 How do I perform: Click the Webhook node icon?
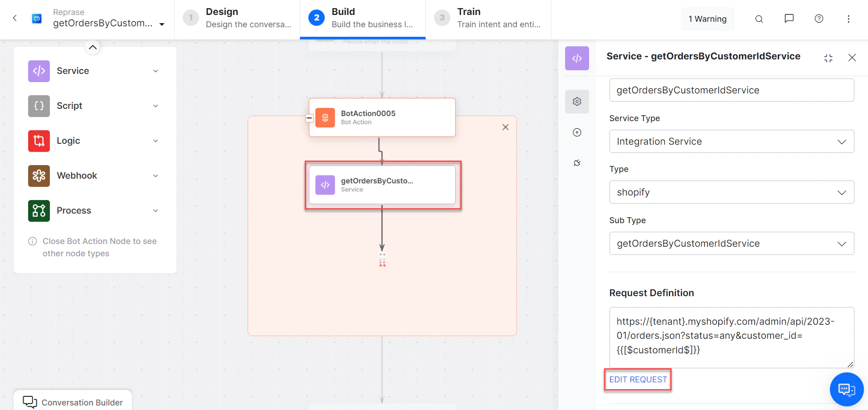(39, 176)
